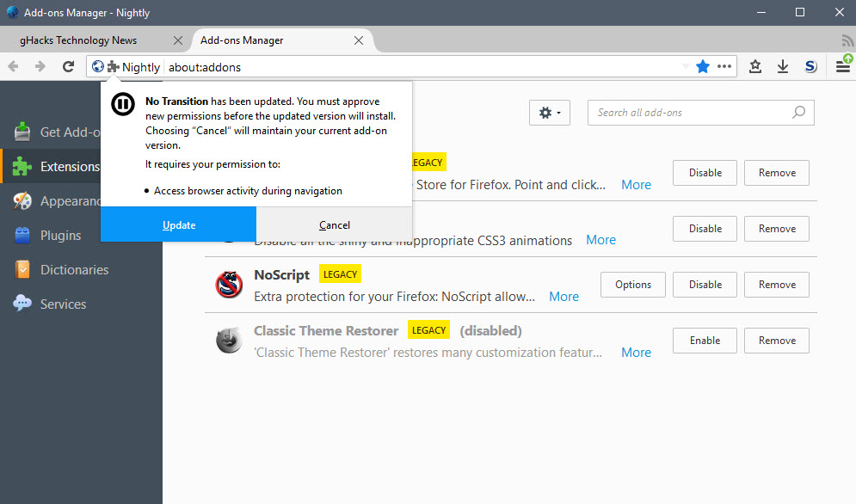Open the hamburger application menu

843,65
